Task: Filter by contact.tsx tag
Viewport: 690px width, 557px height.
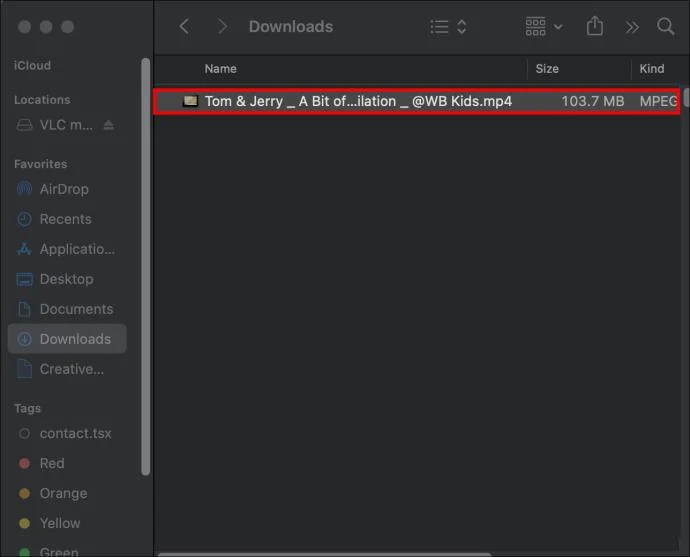Action: (75, 433)
